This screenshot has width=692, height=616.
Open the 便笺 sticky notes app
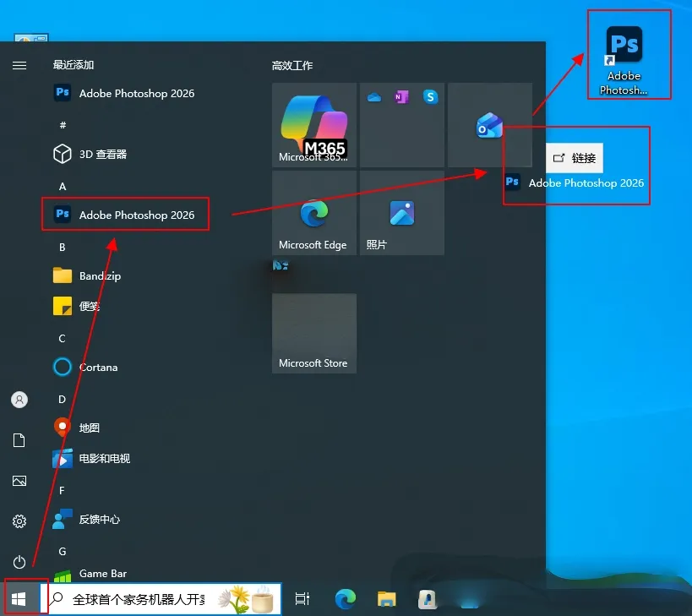click(76, 306)
